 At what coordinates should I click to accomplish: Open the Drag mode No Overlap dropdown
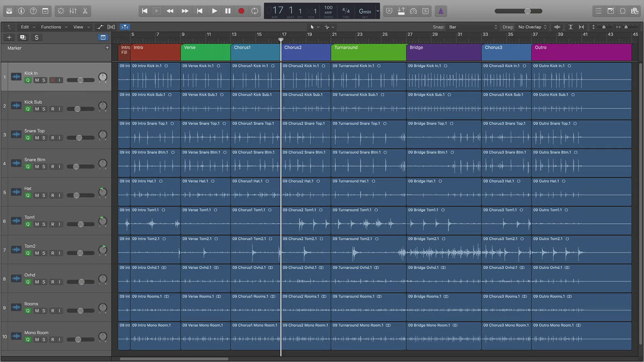pos(532,27)
